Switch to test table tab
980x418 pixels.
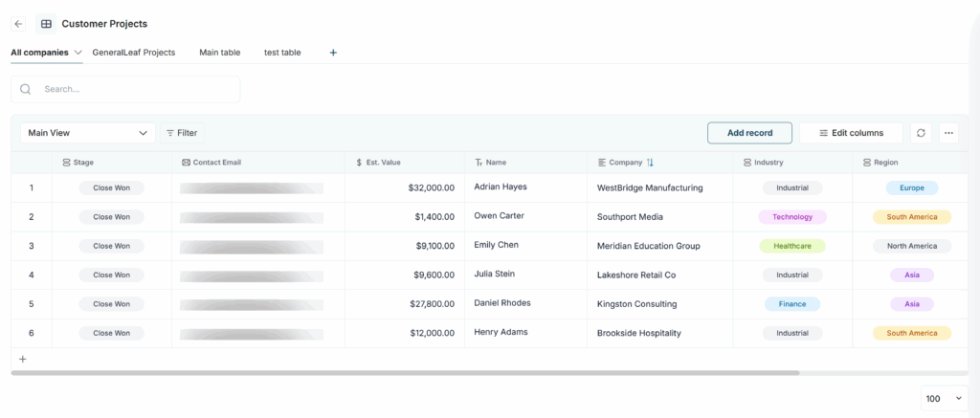click(282, 53)
